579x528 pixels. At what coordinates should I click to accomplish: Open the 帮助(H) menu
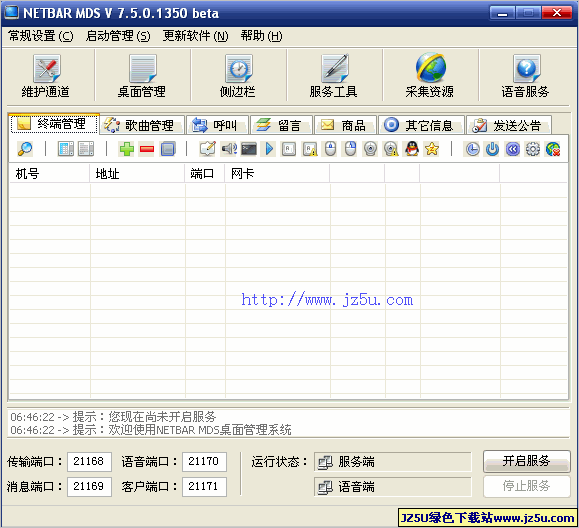point(261,36)
